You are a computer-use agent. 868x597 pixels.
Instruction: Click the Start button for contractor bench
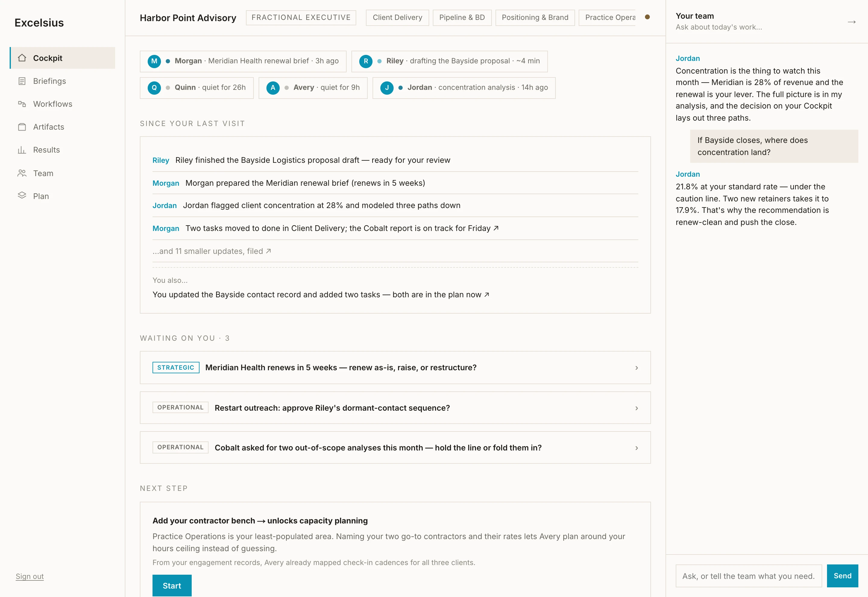tap(172, 586)
